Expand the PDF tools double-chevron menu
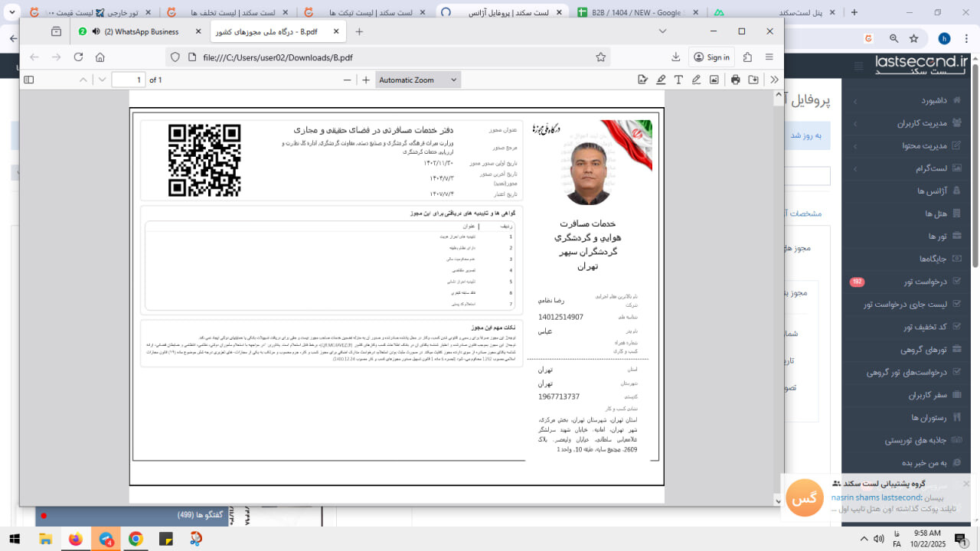Viewport: 980px width, 551px height. coord(774,80)
